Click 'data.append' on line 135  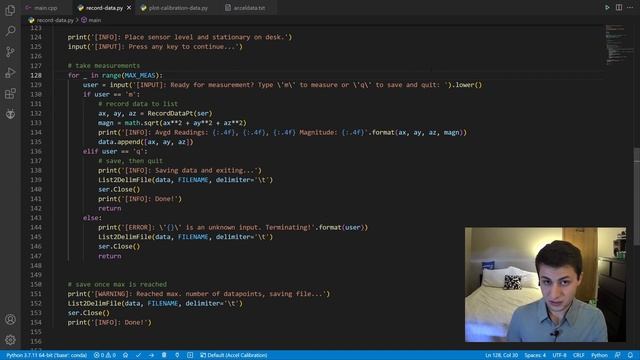pyautogui.click(x=119, y=142)
